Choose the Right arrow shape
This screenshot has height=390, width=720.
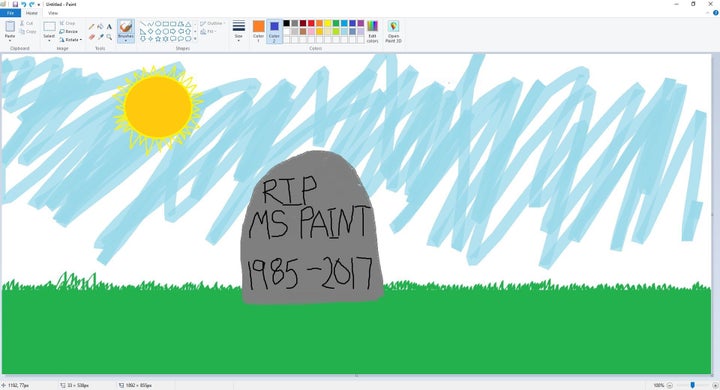[173, 31]
